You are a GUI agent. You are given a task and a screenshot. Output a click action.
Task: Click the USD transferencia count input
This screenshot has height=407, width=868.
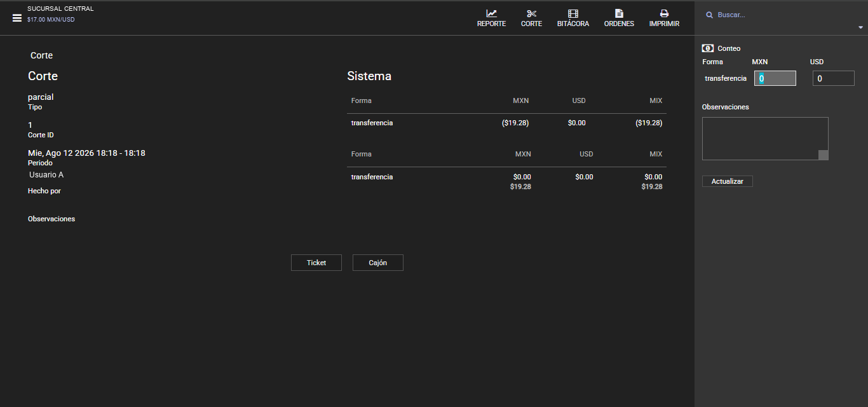[834, 78]
